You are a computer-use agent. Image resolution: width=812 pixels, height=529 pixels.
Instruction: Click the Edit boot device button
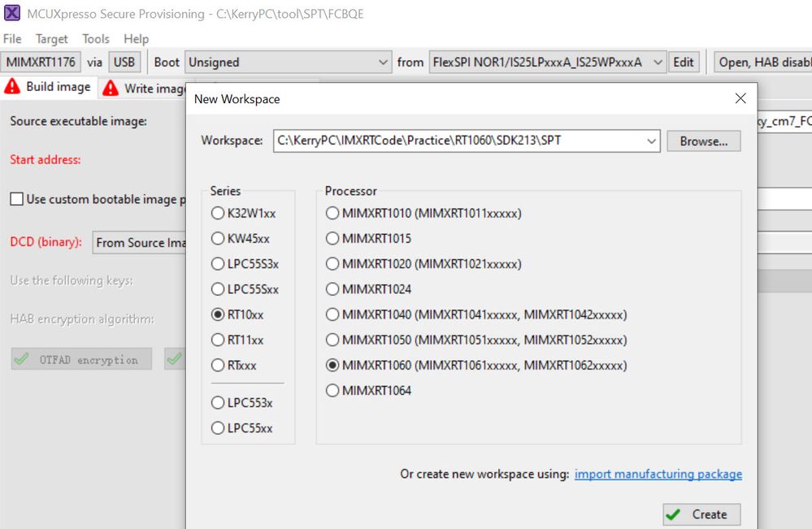pos(684,63)
